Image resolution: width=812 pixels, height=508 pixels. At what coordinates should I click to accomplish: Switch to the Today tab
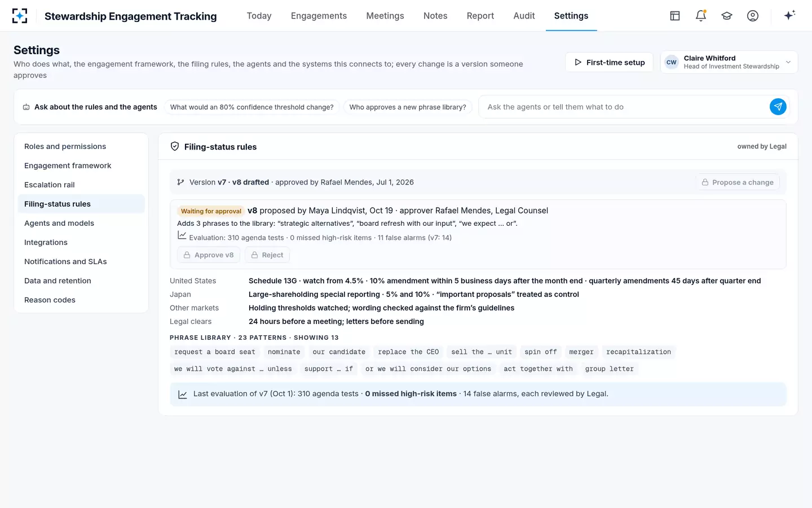(x=259, y=16)
